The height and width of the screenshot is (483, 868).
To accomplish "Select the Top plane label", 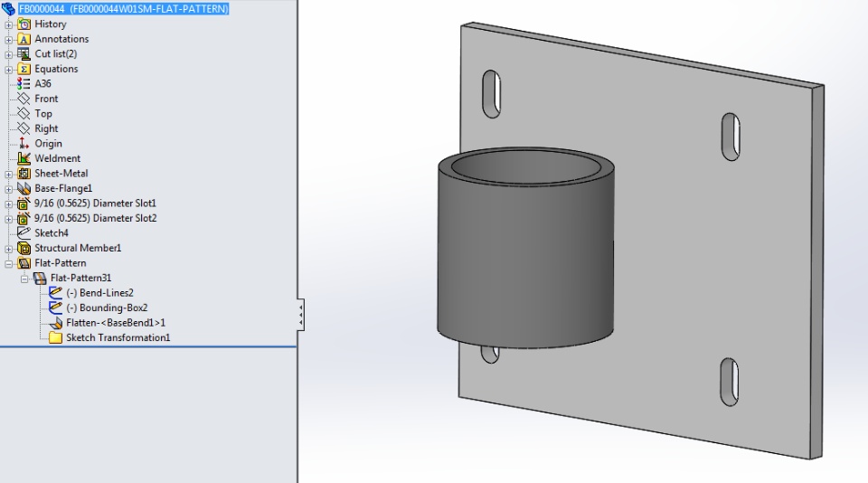I will click(x=43, y=114).
